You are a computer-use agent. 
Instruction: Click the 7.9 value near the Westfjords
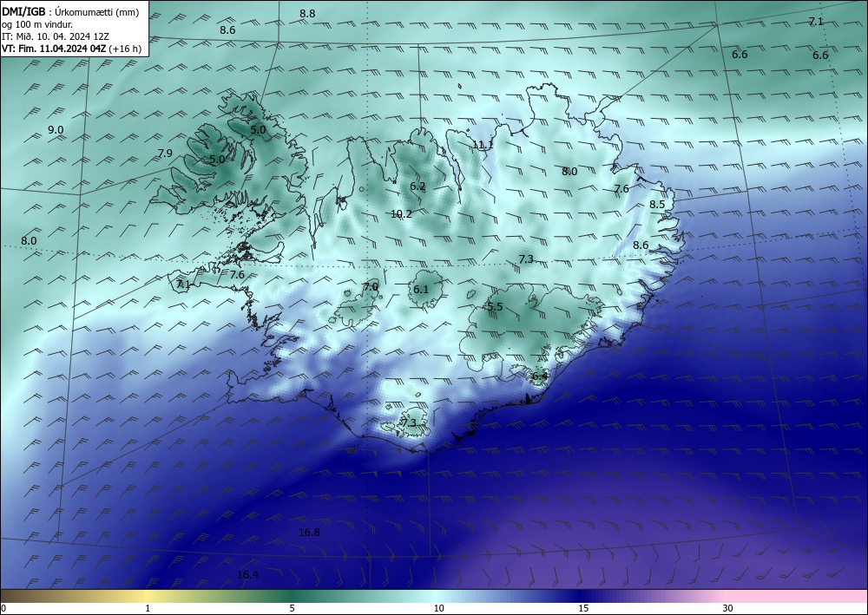click(165, 154)
